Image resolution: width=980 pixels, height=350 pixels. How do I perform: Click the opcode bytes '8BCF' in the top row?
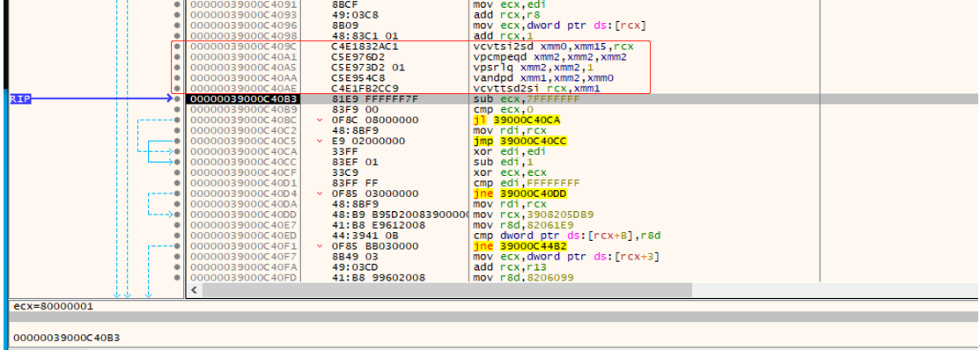coord(344,4)
